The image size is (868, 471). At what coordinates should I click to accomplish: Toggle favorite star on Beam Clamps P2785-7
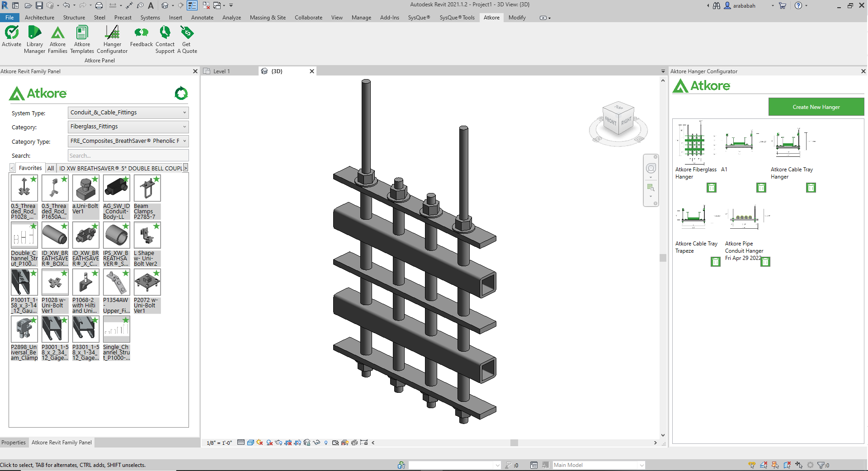(x=156, y=179)
